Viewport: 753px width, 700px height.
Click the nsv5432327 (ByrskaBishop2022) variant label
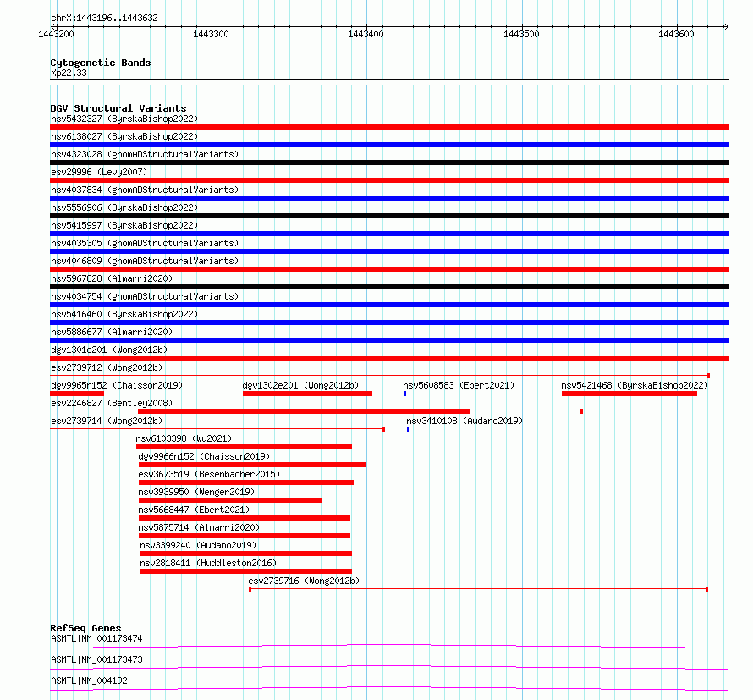(124, 119)
